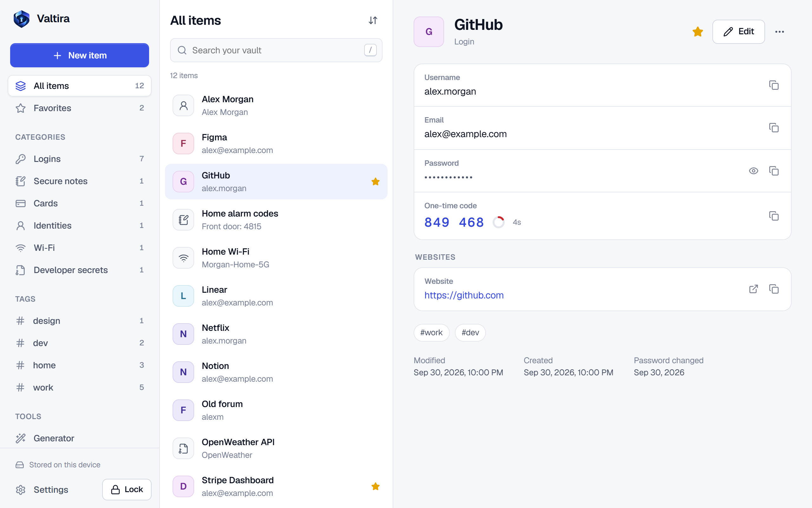This screenshot has height=508, width=812.
Task: Focus the Search your vault field
Action: click(x=276, y=50)
